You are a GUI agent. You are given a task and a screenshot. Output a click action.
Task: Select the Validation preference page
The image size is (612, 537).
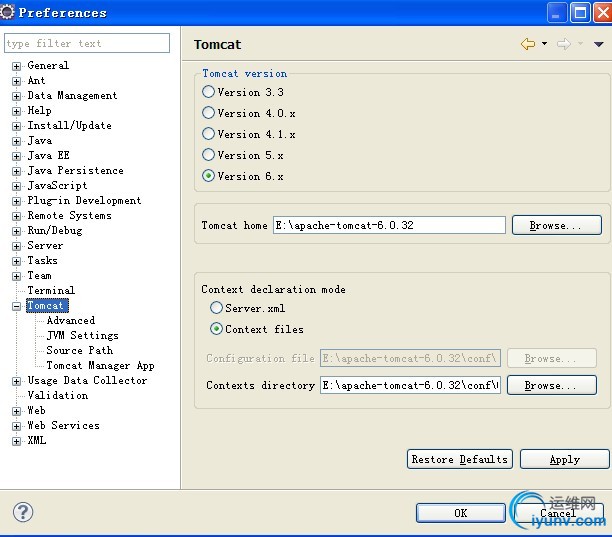(x=58, y=395)
